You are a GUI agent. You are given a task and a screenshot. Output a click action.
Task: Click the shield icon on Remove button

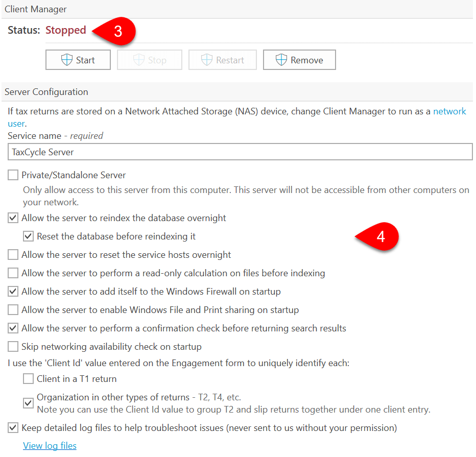tap(281, 60)
